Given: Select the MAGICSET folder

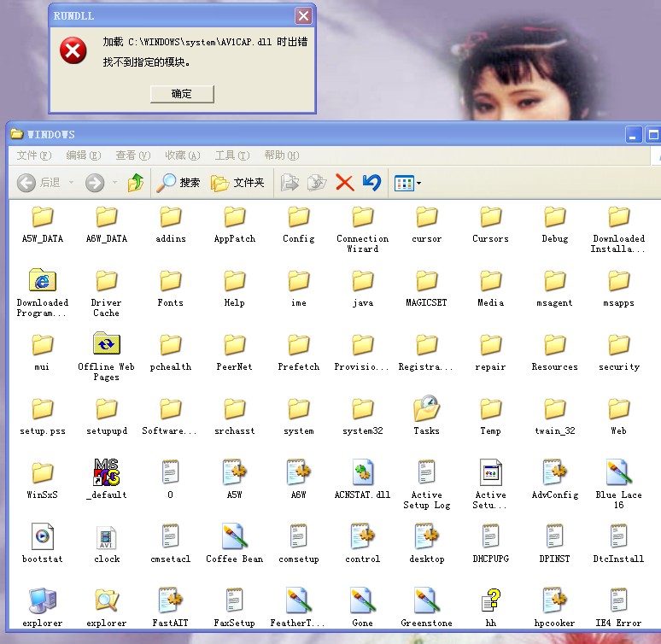Looking at the screenshot, I should tap(427, 289).
